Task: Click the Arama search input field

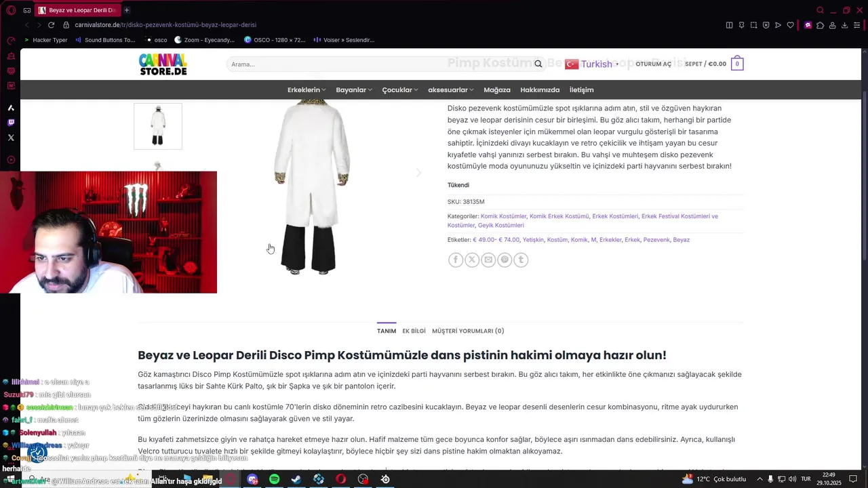Action: click(x=380, y=64)
